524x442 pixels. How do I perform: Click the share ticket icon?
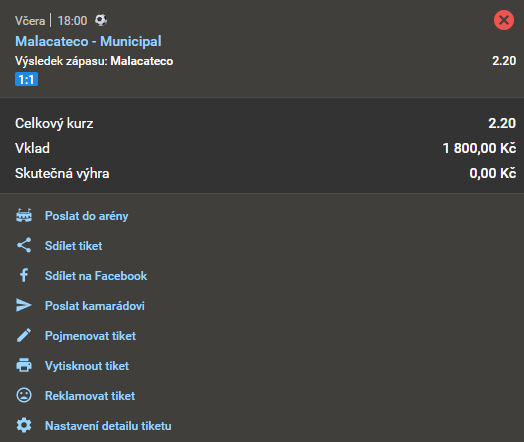click(24, 245)
